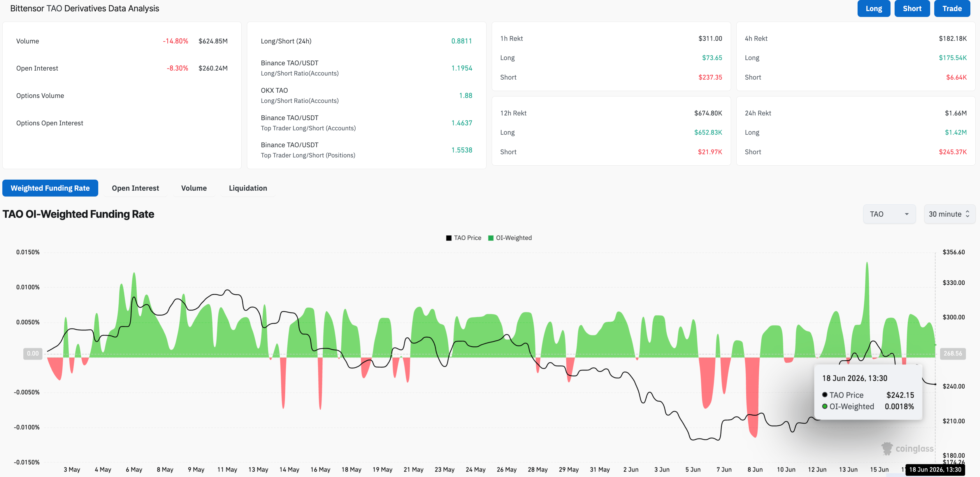Click the Long/Short (24h) value 0.8811
The width and height of the screenshot is (980, 477).
(x=461, y=41)
